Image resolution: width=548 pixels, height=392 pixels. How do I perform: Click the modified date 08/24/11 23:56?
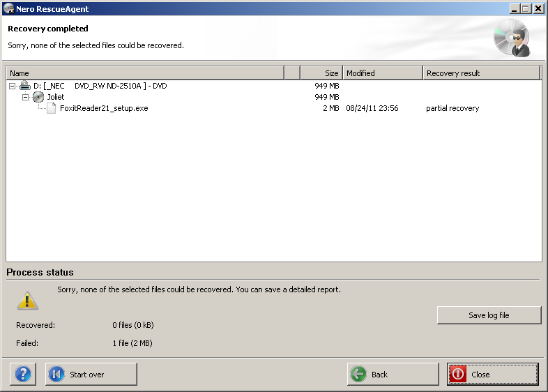coord(372,108)
